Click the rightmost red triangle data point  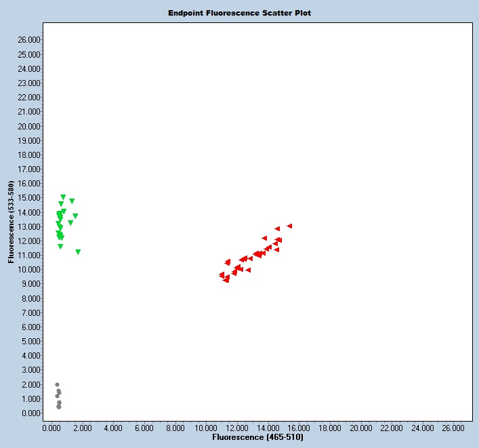[x=289, y=226]
